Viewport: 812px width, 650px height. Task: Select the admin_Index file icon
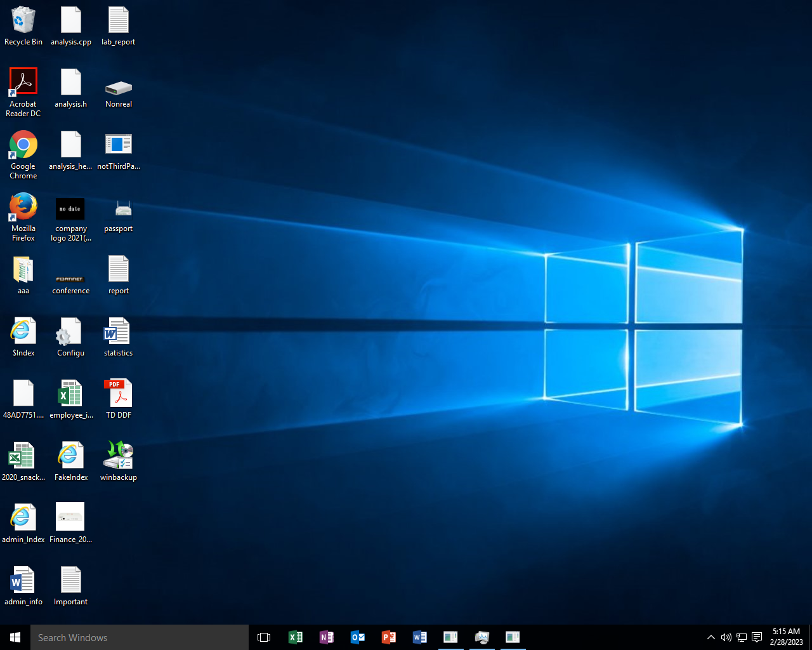click(x=23, y=524)
